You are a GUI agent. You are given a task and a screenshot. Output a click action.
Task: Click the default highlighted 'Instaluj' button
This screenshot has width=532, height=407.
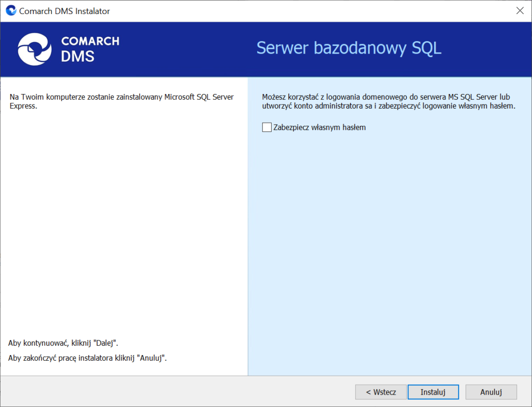point(433,392)
